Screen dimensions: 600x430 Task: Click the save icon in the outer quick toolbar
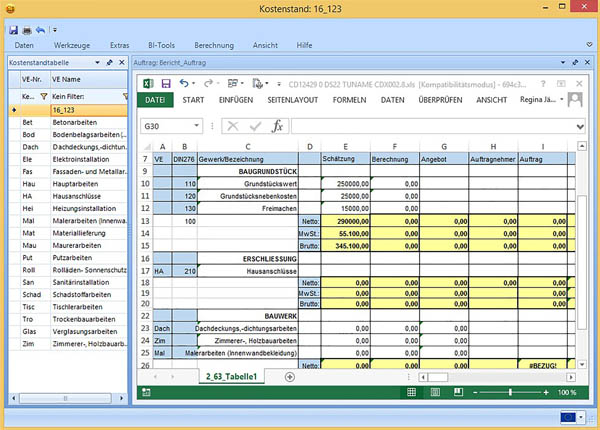tap(13, 30)
